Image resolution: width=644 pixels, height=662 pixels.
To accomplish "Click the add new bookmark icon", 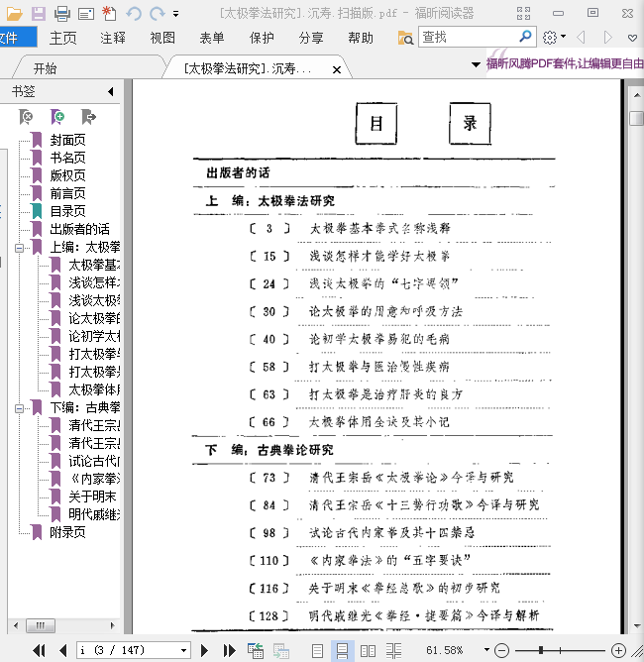I will click(57, 117).
